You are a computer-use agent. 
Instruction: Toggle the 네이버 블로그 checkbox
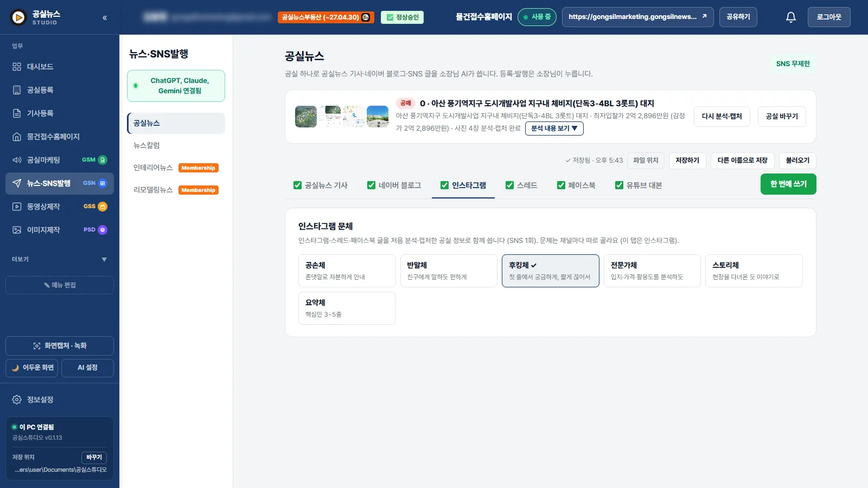[x=371, y=185]
